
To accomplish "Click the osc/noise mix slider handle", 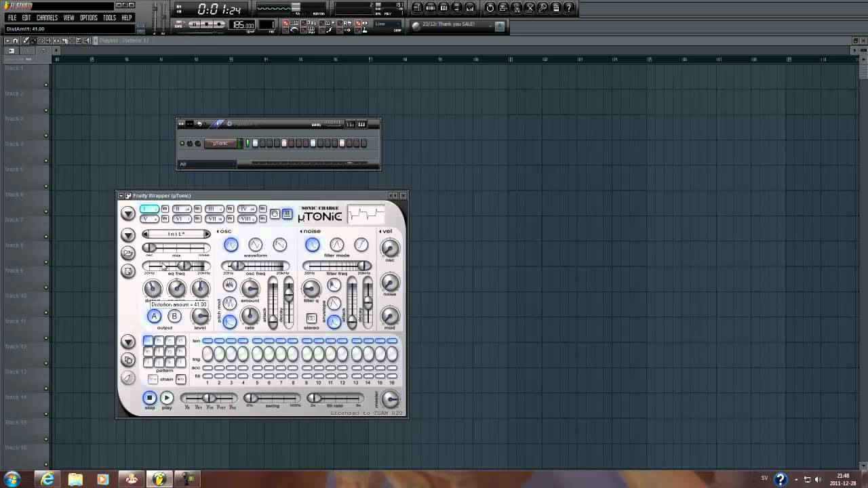I will [x=151, y=248].
